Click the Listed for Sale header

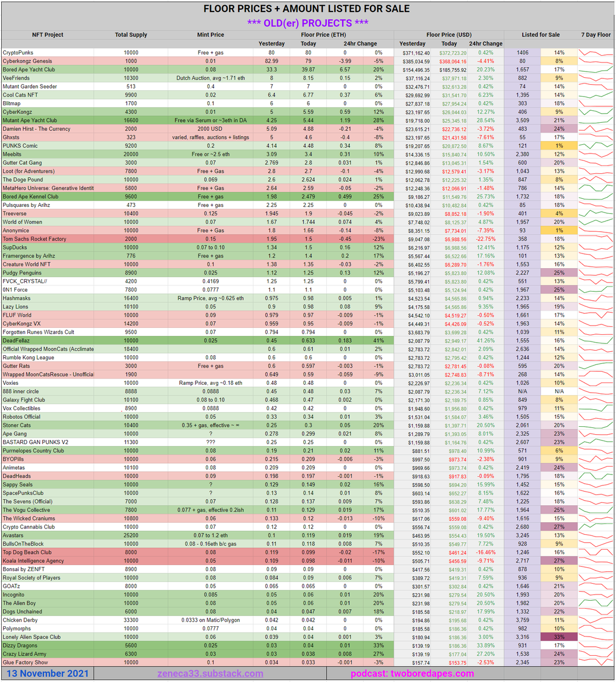point(540,35)
